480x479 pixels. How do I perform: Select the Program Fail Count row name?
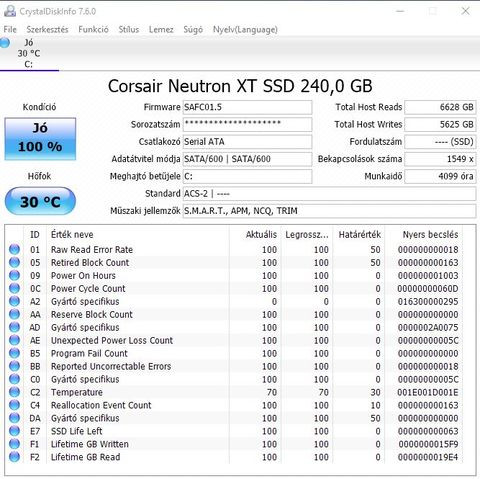pyautogui.click(x=89, y=353)
